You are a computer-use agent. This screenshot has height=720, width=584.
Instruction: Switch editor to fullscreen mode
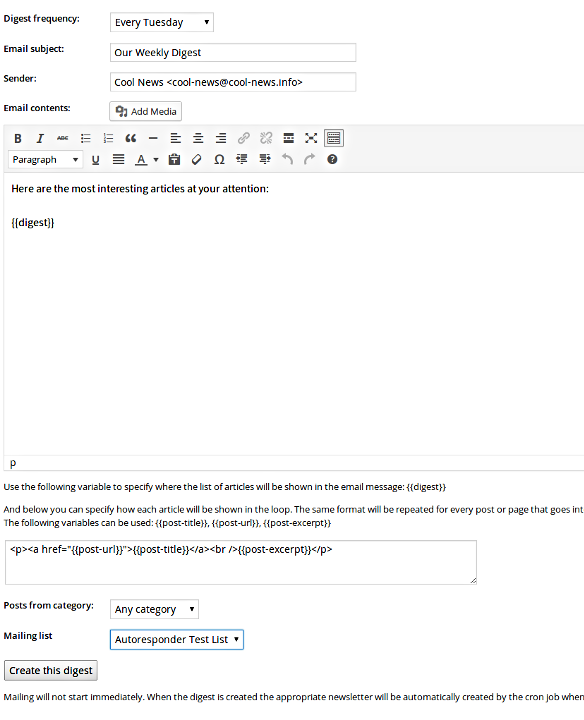[x=311, y=138]
